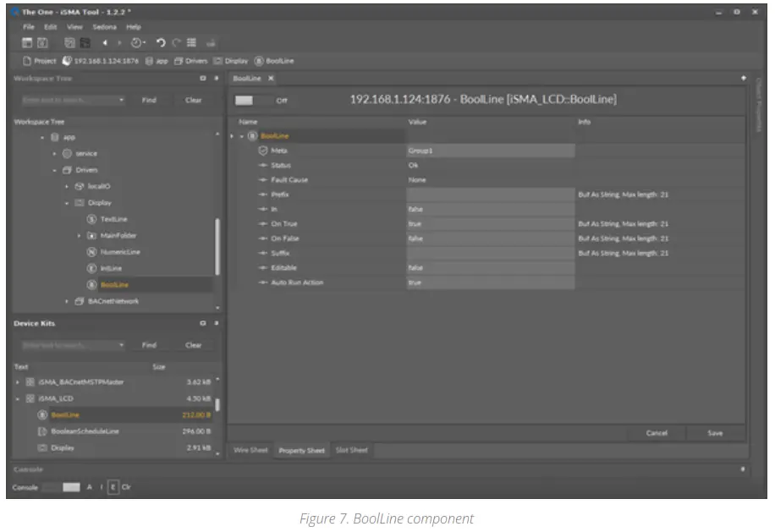Toggle the console switch at bottom
This screenshot has height=532, width=775.
61,487
